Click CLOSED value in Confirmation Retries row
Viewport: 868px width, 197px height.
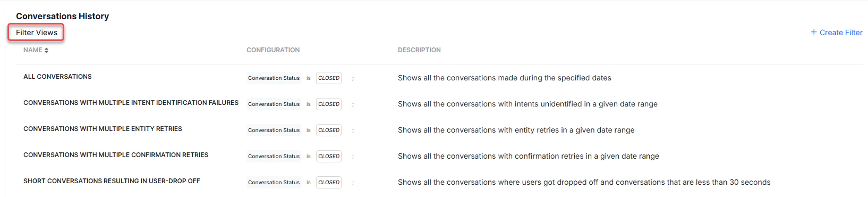coord(329,156)
